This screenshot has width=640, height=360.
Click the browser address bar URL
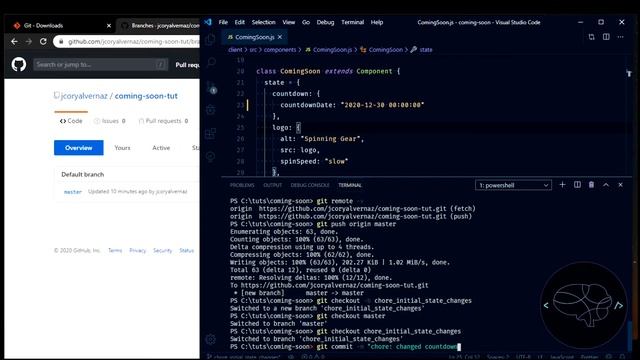[133, 42]
